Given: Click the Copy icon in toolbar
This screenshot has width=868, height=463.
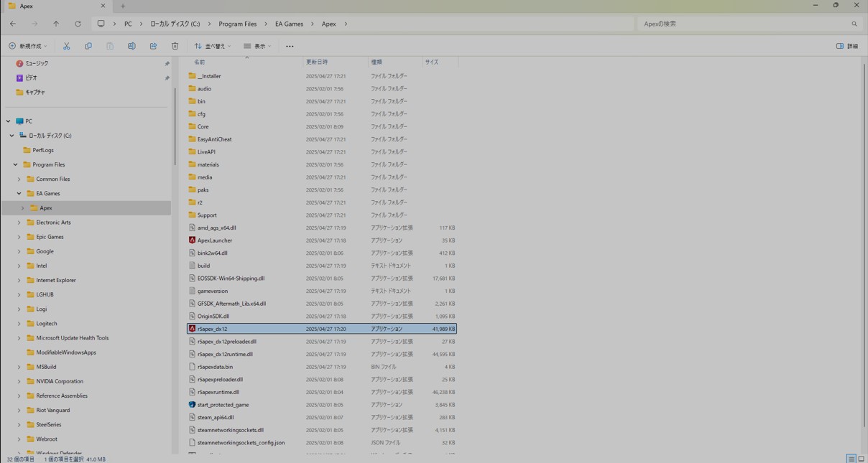Looking at the screenshot, I should coord(88,46).
